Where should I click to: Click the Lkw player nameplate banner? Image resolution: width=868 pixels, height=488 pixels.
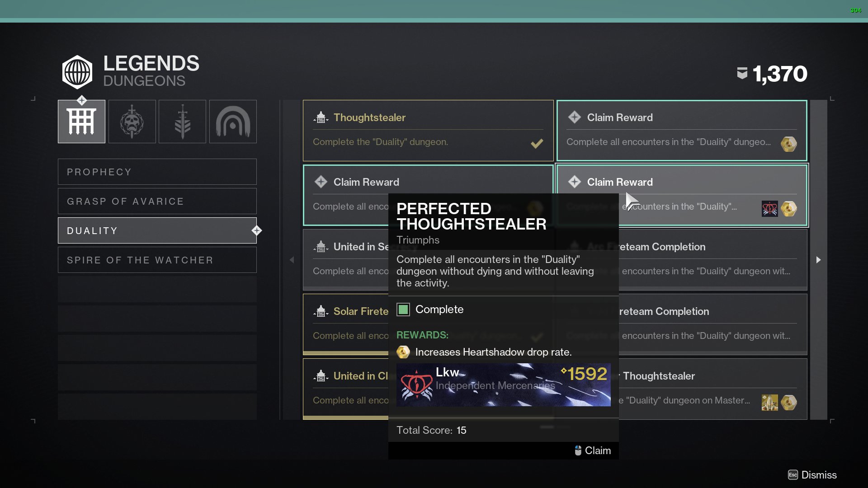[504, 385]
